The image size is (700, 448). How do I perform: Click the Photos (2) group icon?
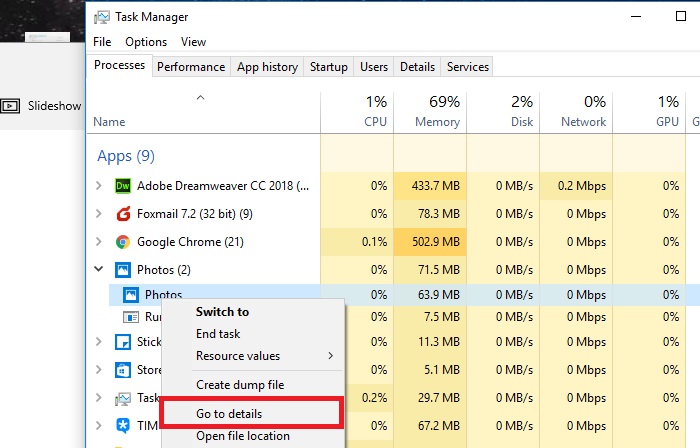pos(123,270)
